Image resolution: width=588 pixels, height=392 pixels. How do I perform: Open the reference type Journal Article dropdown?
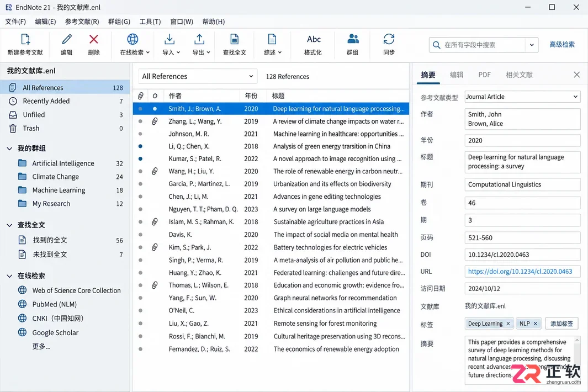[x=522, y=97]
